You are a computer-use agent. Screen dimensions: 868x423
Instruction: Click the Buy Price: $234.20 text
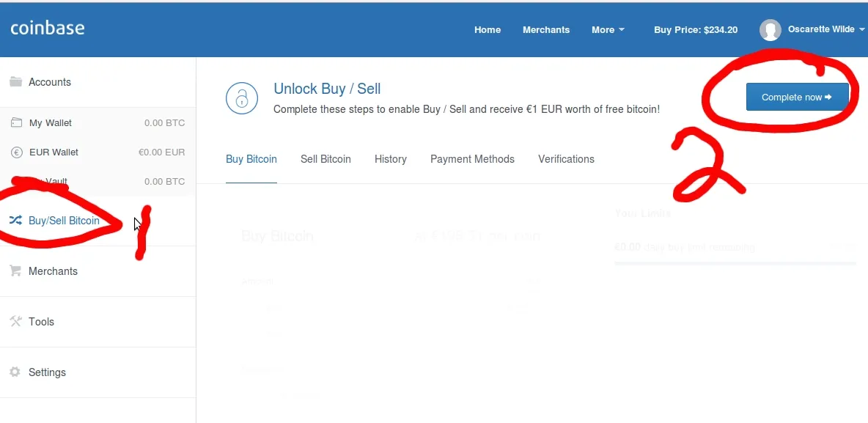click(695, 30)
